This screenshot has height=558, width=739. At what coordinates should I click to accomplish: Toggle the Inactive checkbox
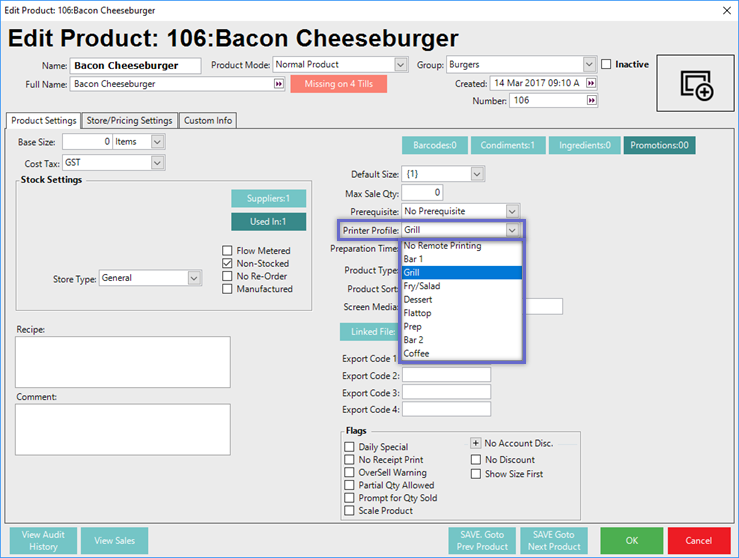point(607,65)
